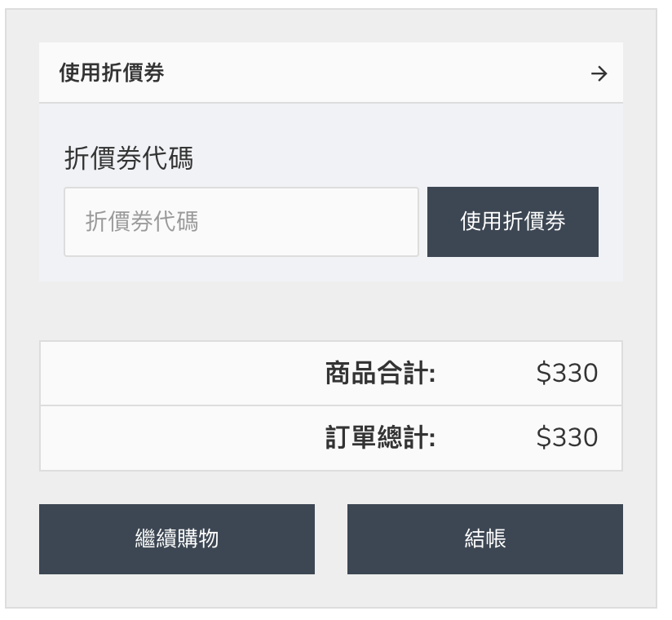Click the arrow icon in coupon header
672x620 pixels.
[x=599, y=73]
